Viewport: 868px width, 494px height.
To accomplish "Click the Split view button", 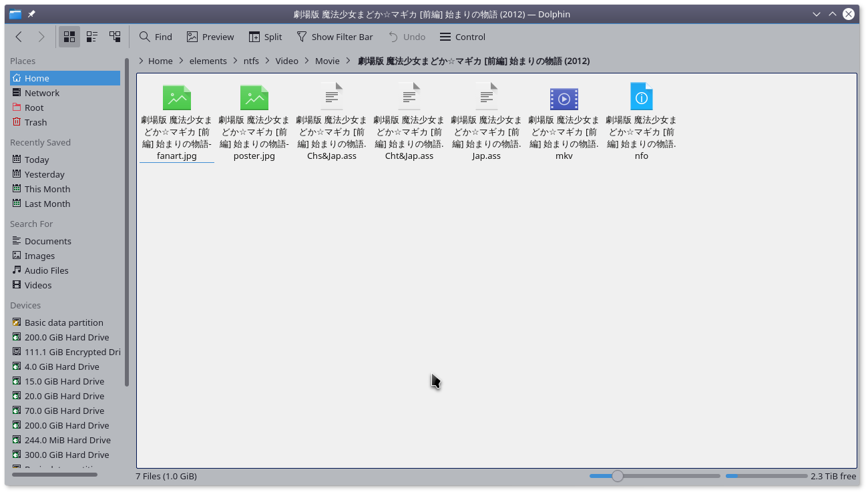I will tap(265, 37).
